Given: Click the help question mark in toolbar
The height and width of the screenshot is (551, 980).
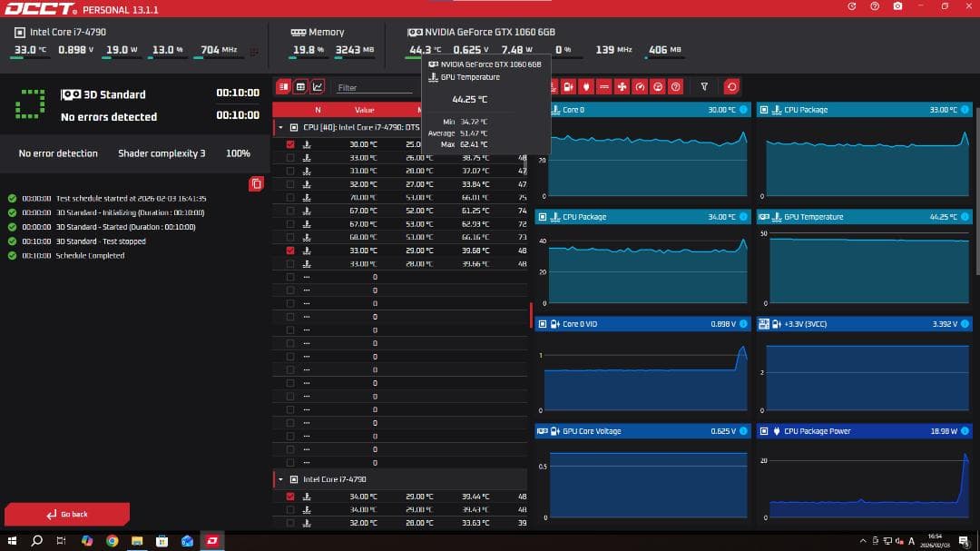Looking at the screenshot, I should click(675, 87).
